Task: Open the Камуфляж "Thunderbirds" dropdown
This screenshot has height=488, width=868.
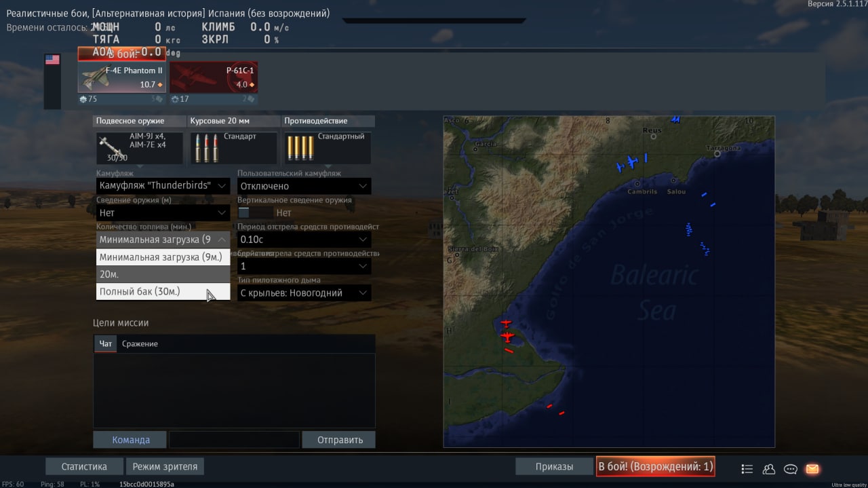Action: 163,185
